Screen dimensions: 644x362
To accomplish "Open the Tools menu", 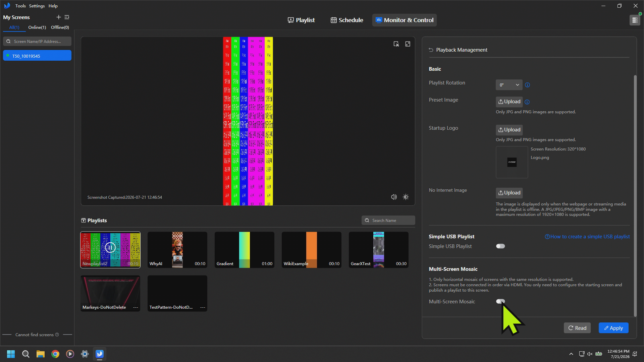I will [20, 6].
